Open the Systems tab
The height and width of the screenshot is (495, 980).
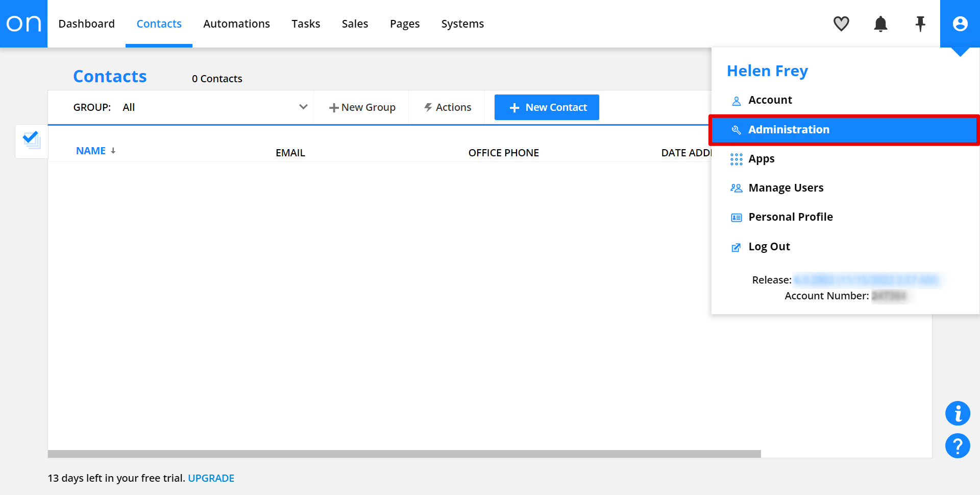point(462,23)
